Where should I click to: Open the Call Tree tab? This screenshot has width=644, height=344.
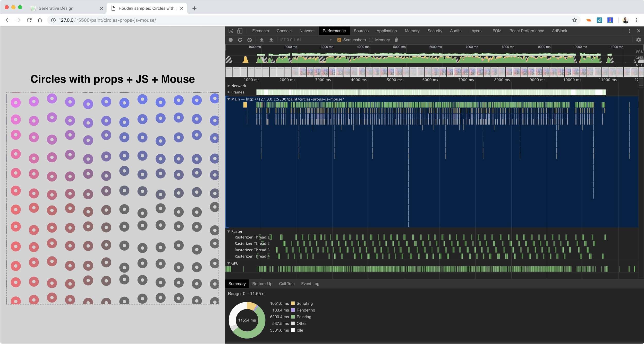click(x=286, y=284)
